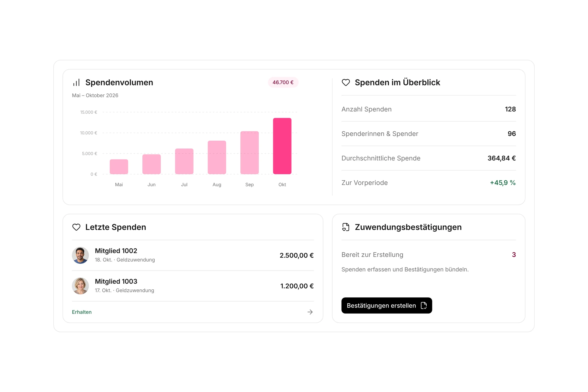
Task: Click the 10.000 € axis label
Action: 89,133
